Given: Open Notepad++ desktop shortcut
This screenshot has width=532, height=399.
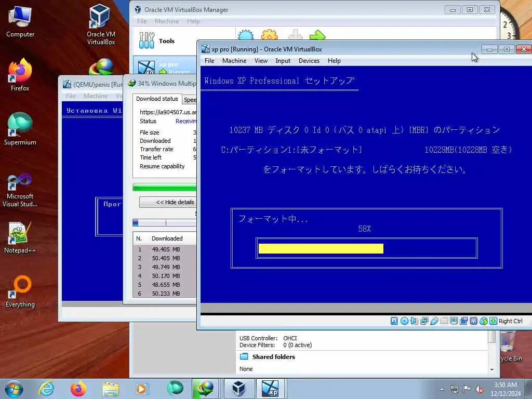Looking at the screenshot, I should [x=20, y=237].
